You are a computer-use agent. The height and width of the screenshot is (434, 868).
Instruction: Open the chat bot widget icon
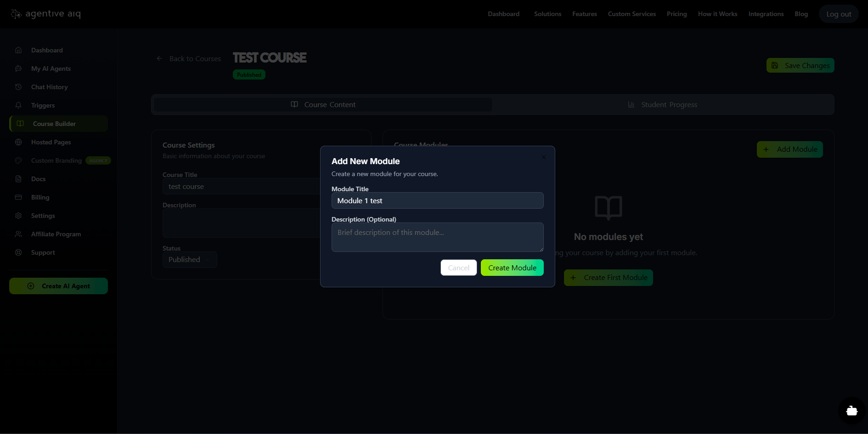coord(851,411)
